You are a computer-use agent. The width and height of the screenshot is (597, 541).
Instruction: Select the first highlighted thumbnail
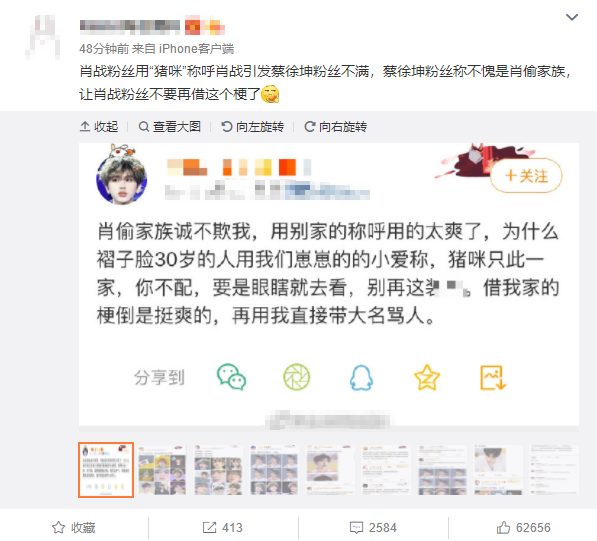pos(106,470)
